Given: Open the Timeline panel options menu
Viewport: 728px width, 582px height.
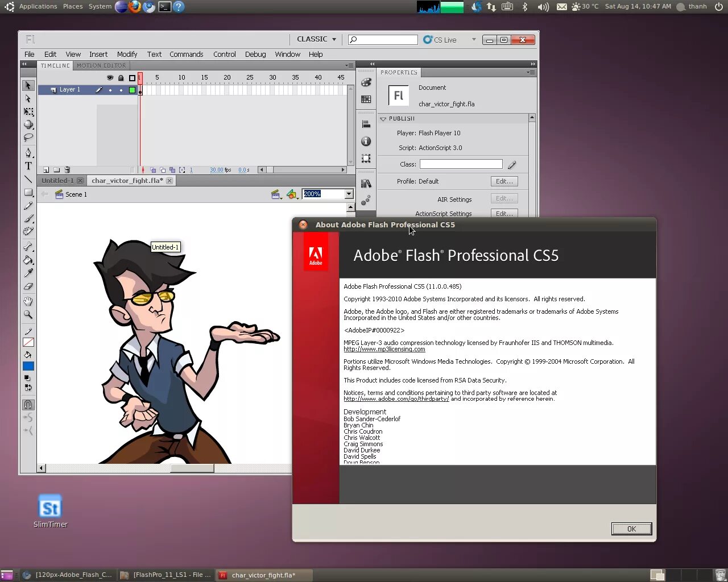Looking at the screenshot, I should tap(349, 65).
